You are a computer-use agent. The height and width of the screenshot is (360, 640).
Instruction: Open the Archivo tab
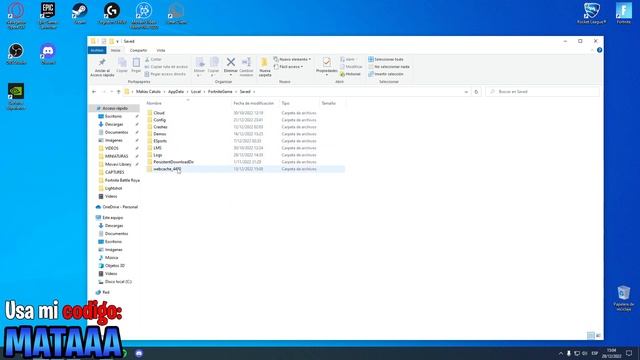[97, 50]
